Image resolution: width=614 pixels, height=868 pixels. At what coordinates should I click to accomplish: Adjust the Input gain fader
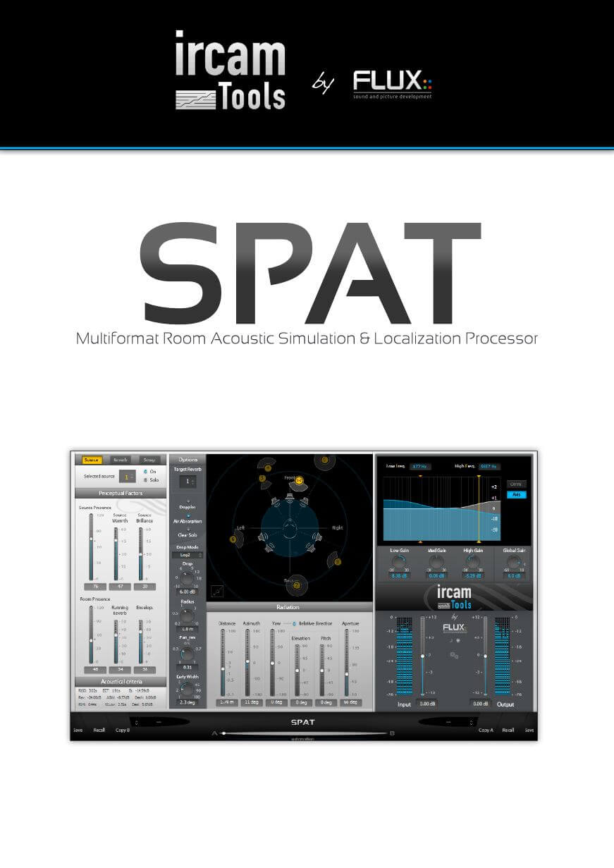(x=423, y=656)
